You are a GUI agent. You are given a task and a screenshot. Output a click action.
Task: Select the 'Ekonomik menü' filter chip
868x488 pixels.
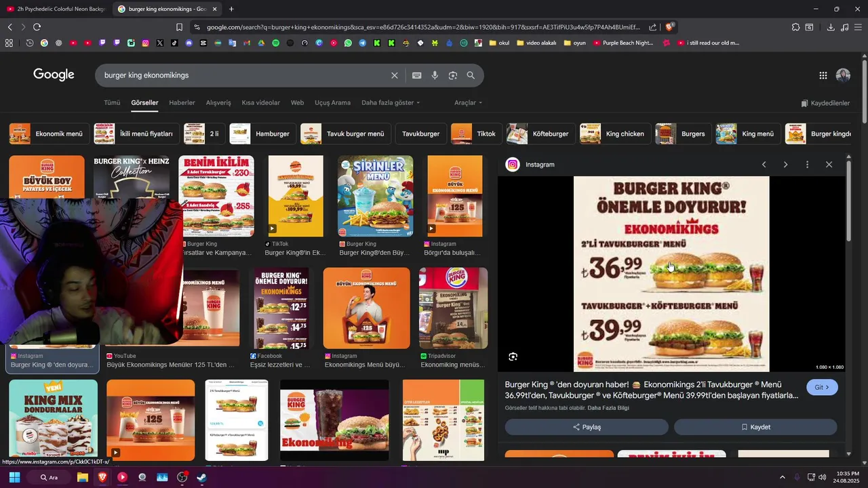[x=49, y=134]
